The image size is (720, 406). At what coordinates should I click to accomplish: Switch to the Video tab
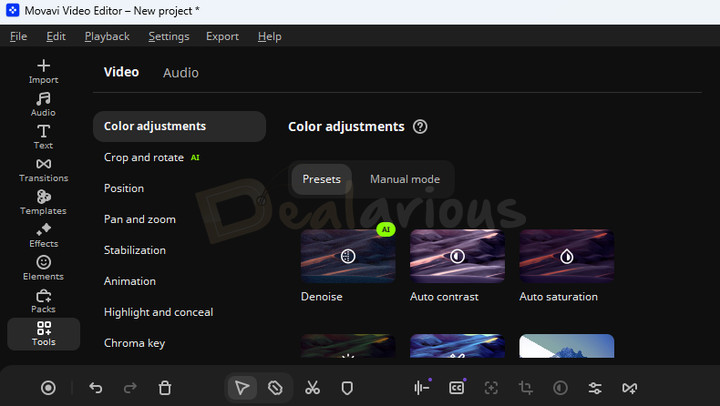point(121,72)
